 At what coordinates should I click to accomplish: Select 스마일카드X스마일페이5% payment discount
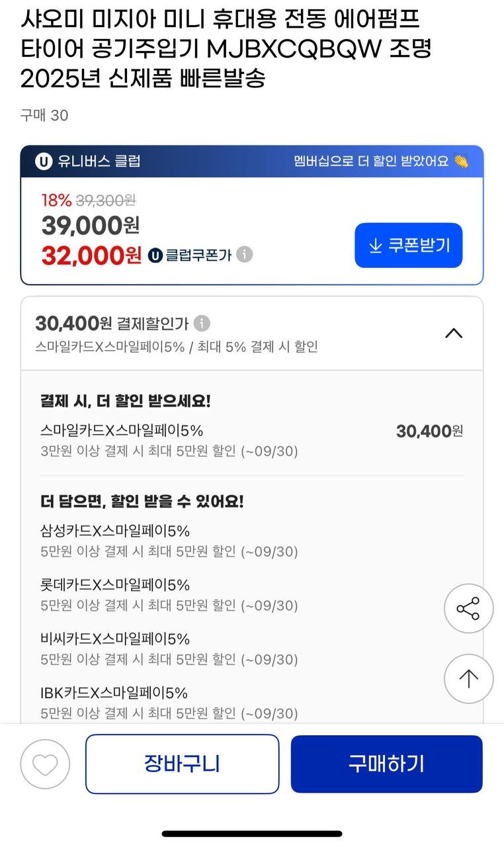click(x=122, y=431)
